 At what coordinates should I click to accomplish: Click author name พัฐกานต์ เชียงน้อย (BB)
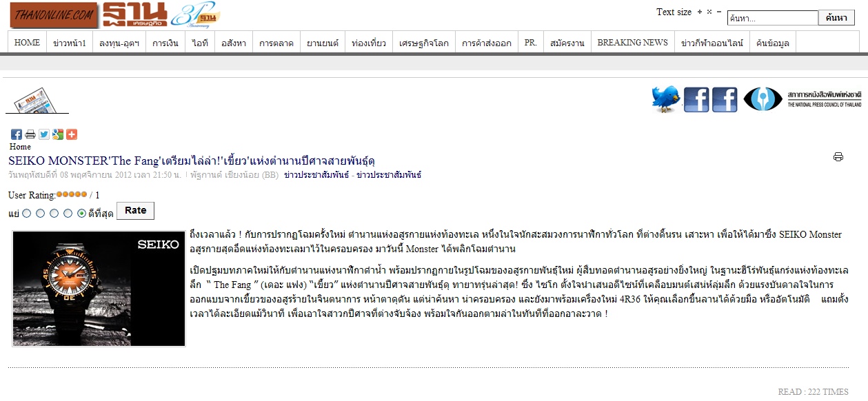tap(234, 175)
